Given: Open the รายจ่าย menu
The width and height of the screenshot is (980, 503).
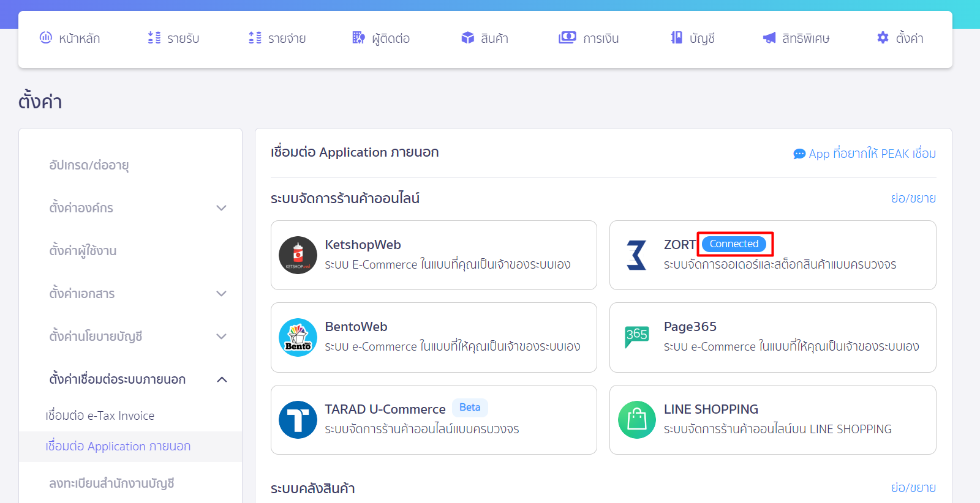Looking at the screenshot, I should (277, 38).
